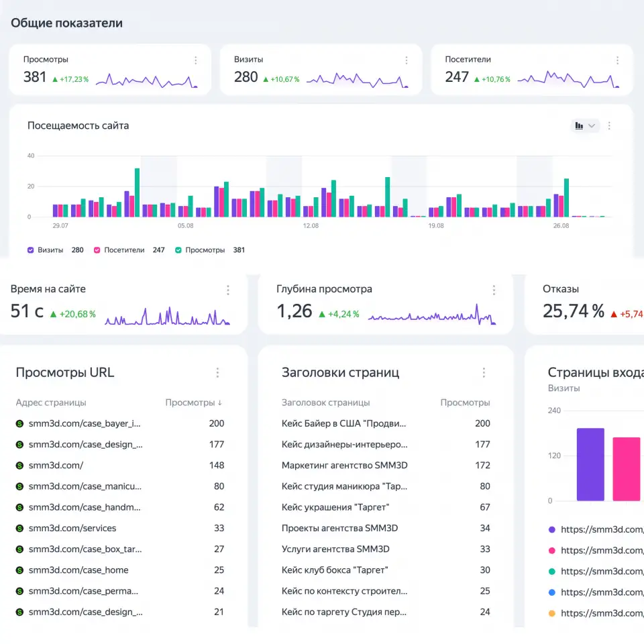
Task: Uncheck the Посетители legend checkbox
Action: point(97,250)
